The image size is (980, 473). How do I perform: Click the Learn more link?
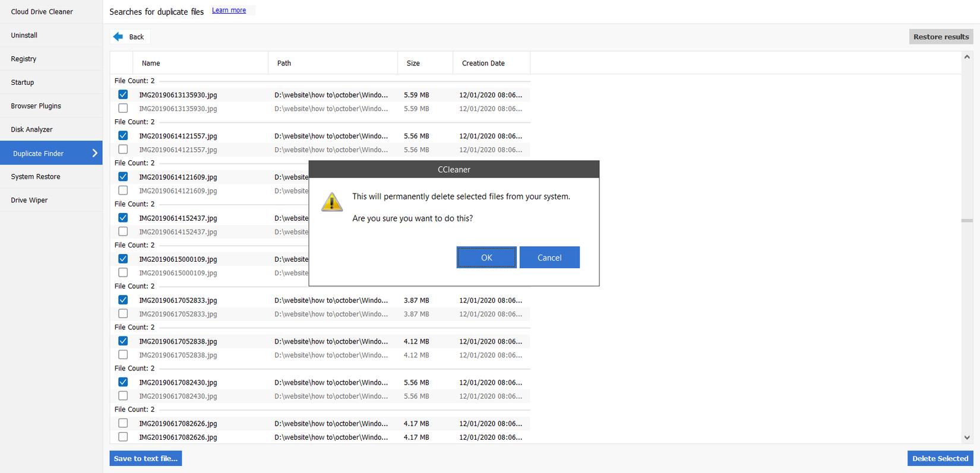pyautogui.click(x=229, y=10)
